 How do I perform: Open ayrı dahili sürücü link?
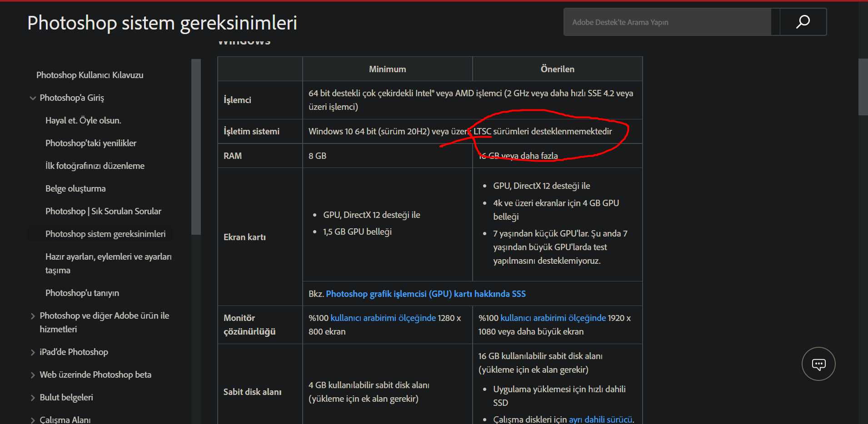pyautogui.click(x=600, y=419)
